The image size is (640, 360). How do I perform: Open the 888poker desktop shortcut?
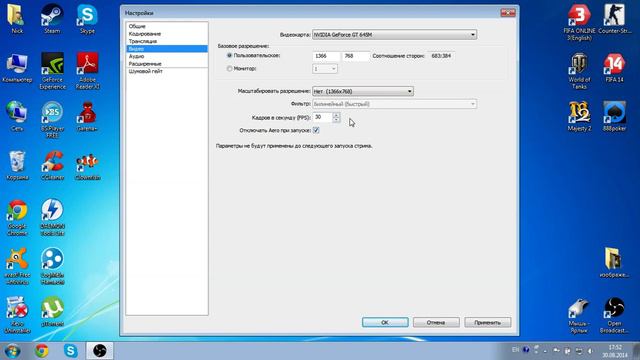pos(615,116)
